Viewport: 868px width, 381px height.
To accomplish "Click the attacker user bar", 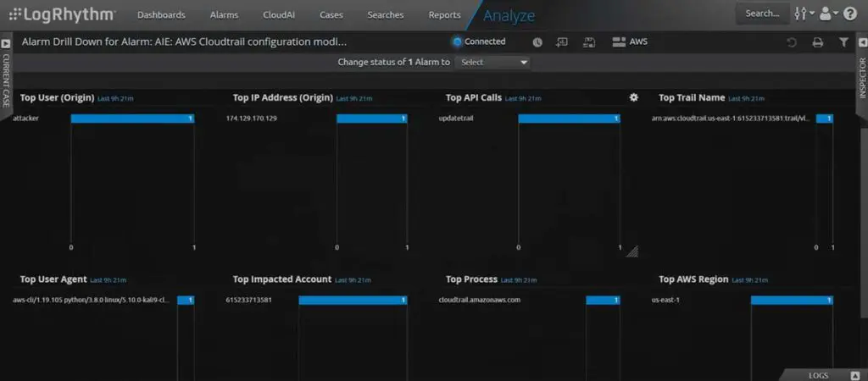I will pos(132,119).
